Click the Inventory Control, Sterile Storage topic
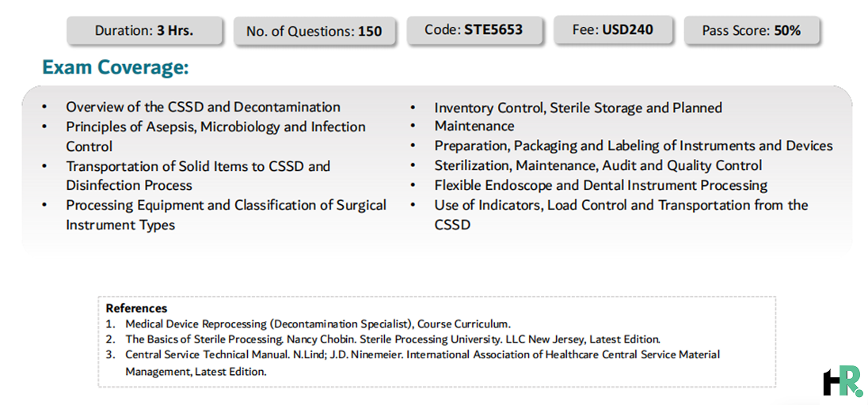The image size is (868, 405). point(578,117)
